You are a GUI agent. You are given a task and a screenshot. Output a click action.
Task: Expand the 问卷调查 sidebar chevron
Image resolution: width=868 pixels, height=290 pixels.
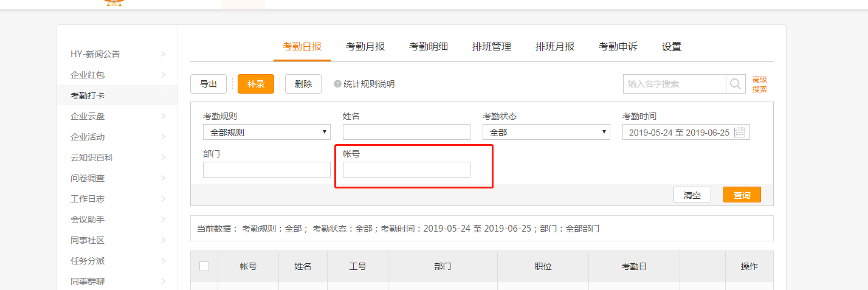coord(163,178)
